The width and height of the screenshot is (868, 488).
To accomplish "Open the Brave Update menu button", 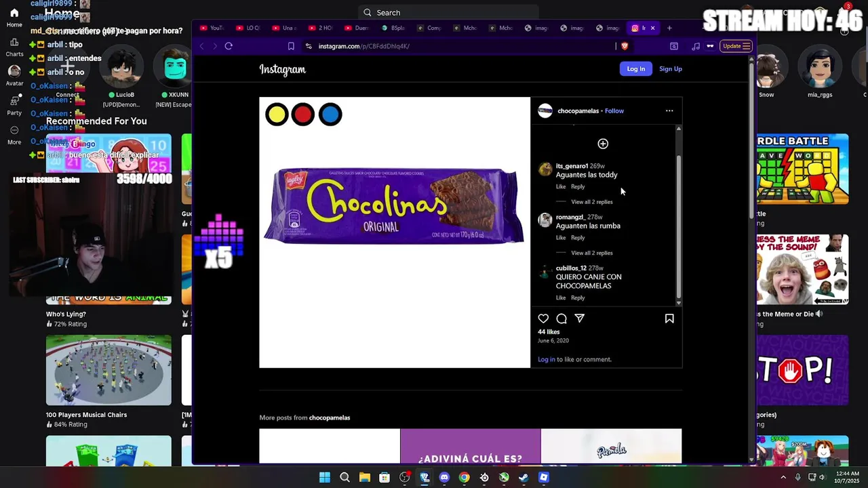I will (x=736, y=46).
